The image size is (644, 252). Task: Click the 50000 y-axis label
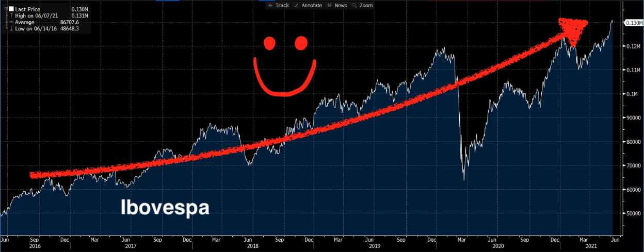[x=633, y=213]
